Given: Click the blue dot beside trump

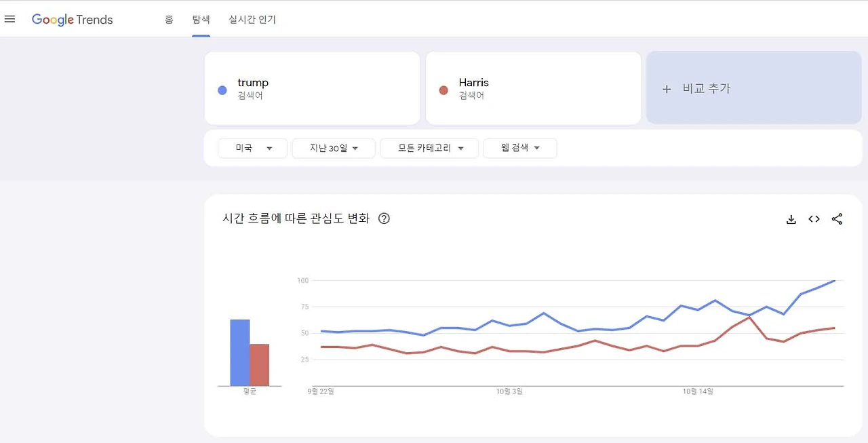Looking at the screenshot, I should [222, 90].
